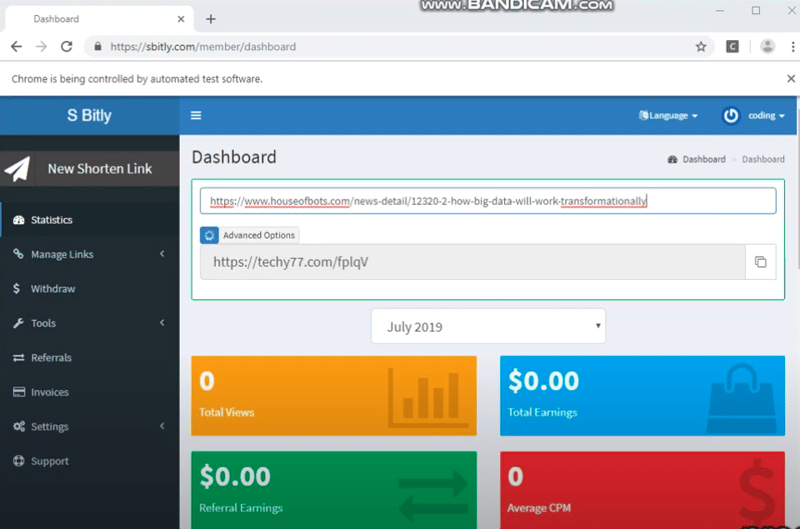800x529 pixels.
Task: Click the browser forward arrow
Action: (41, 46)
